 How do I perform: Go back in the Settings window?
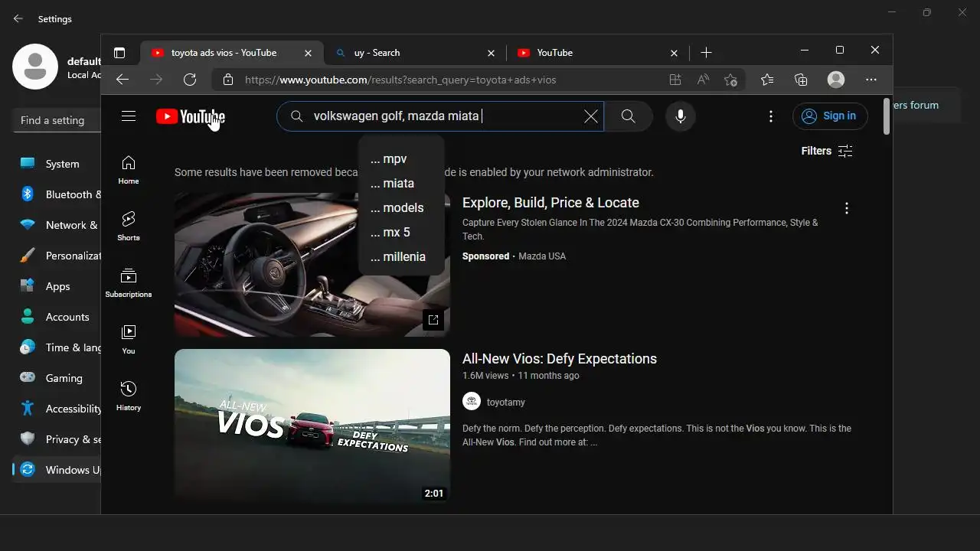click(x=18, y=18)
